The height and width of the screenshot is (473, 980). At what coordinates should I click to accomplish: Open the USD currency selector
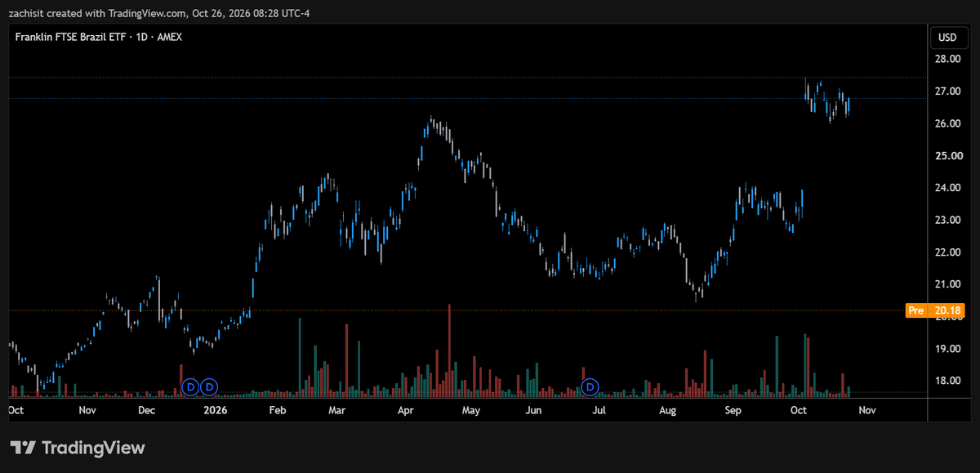(x=947, y=38)
